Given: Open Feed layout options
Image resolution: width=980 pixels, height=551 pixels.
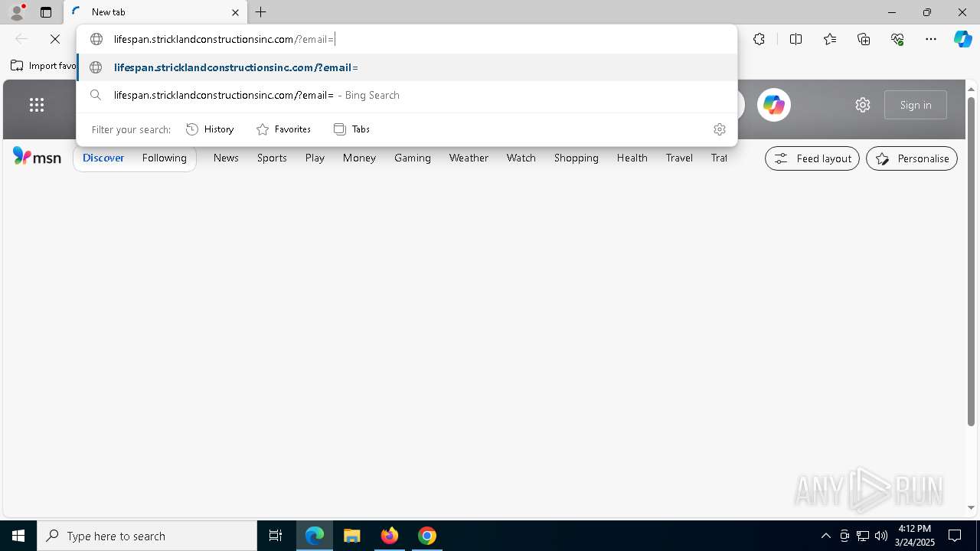Looking at the screenshot, I should point(812,158).
